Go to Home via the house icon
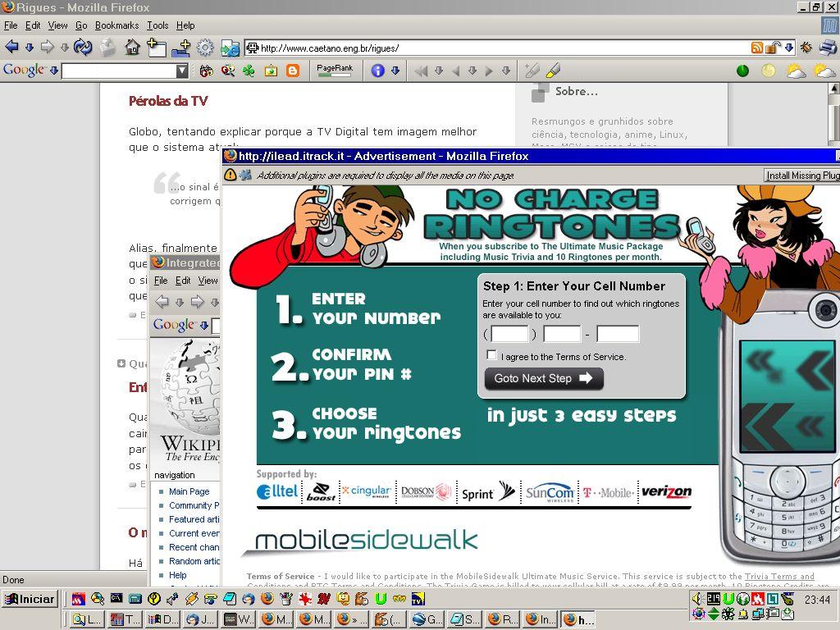Screen dimensions: 840x630 pyautogui.click(x=132, y=47)
